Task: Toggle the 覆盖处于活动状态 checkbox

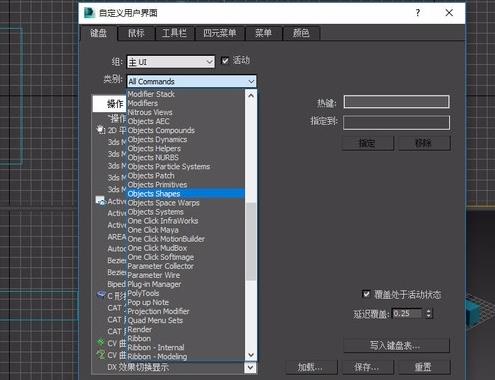Action: 366,294
